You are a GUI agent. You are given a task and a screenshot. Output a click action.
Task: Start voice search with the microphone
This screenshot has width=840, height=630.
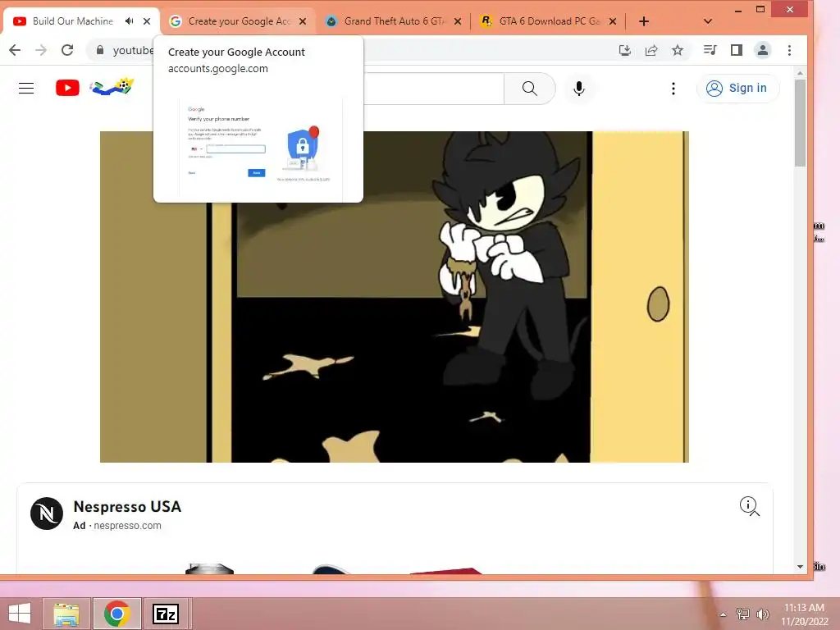pos(578,89)
